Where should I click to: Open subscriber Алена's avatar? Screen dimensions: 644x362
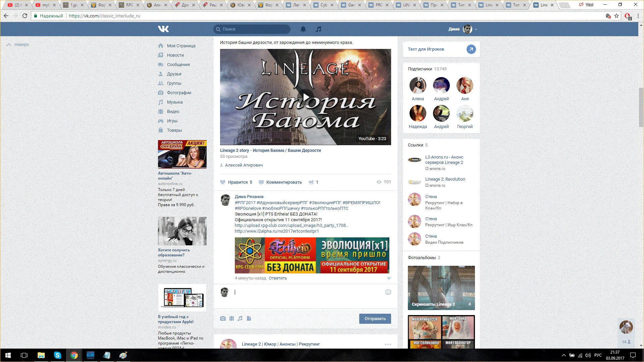[x=418, y=85]
